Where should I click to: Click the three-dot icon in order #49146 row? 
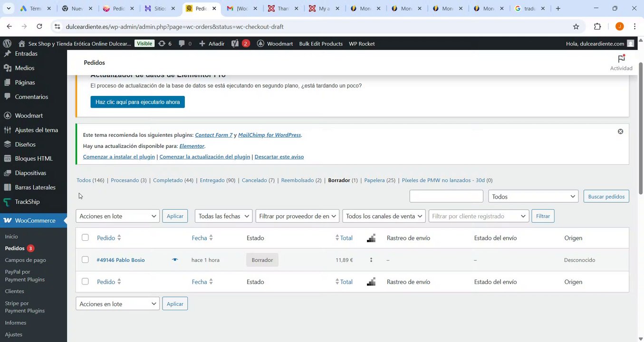371,260
